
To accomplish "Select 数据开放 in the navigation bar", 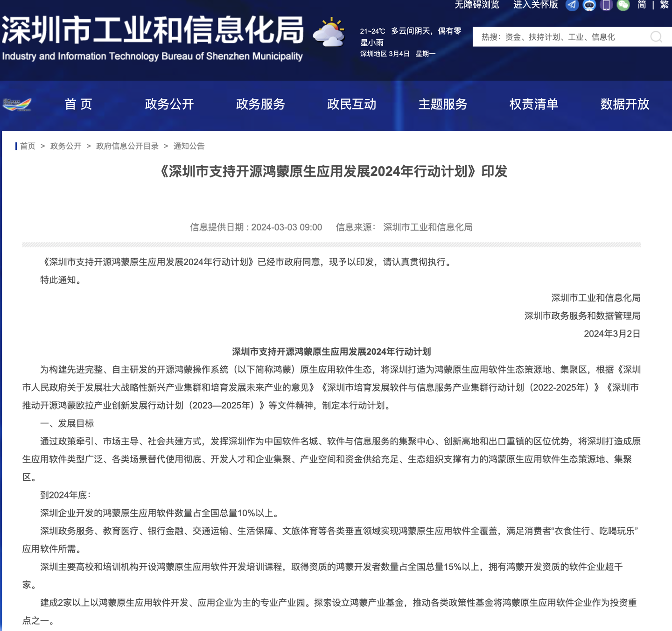I will [625, 105].
